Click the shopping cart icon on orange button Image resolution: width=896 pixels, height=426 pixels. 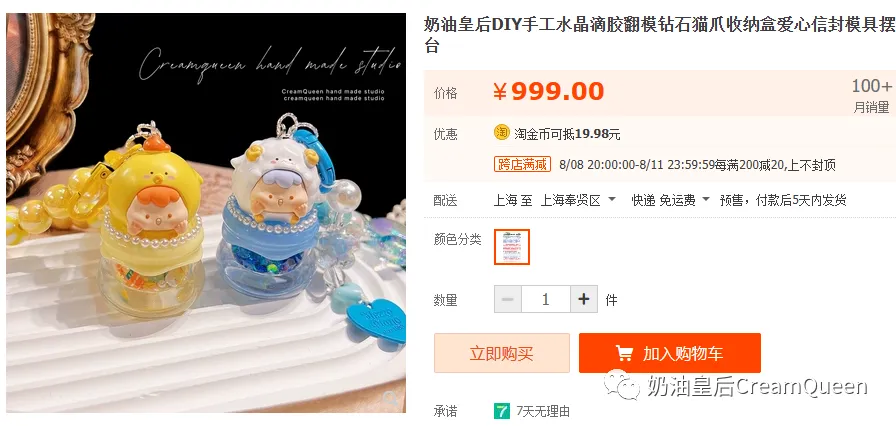[623, 353]
